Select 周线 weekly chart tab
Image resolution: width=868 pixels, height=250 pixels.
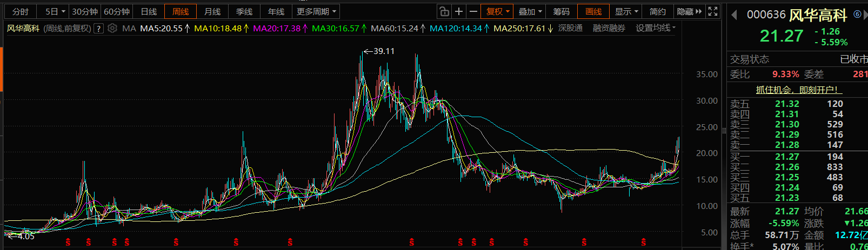coord(181,11)
